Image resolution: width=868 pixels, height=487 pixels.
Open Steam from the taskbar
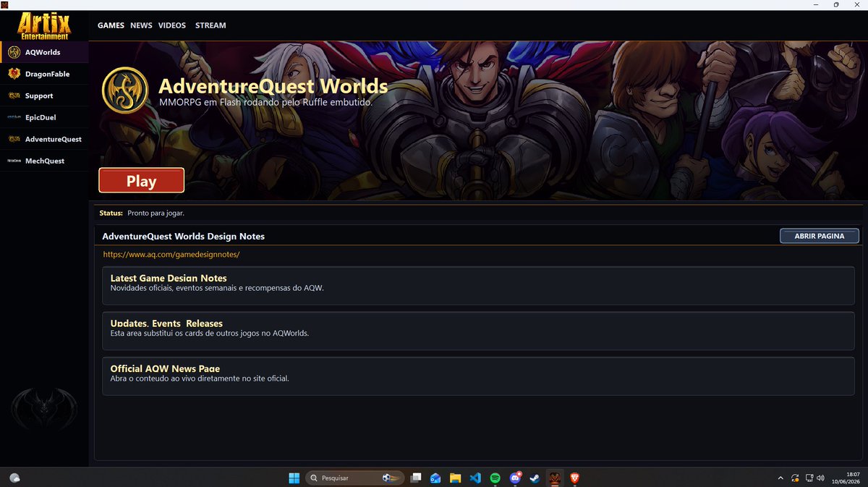pyautogui.click(x=535, y=478)
